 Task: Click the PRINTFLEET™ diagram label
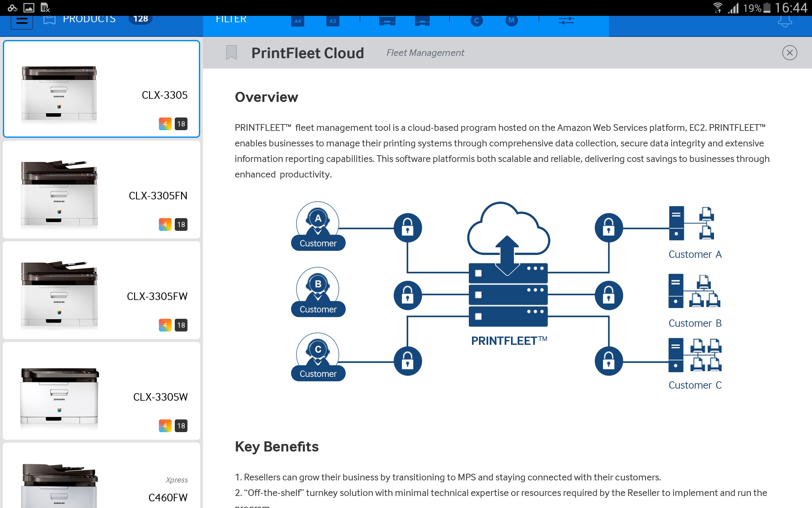(509, 341)
